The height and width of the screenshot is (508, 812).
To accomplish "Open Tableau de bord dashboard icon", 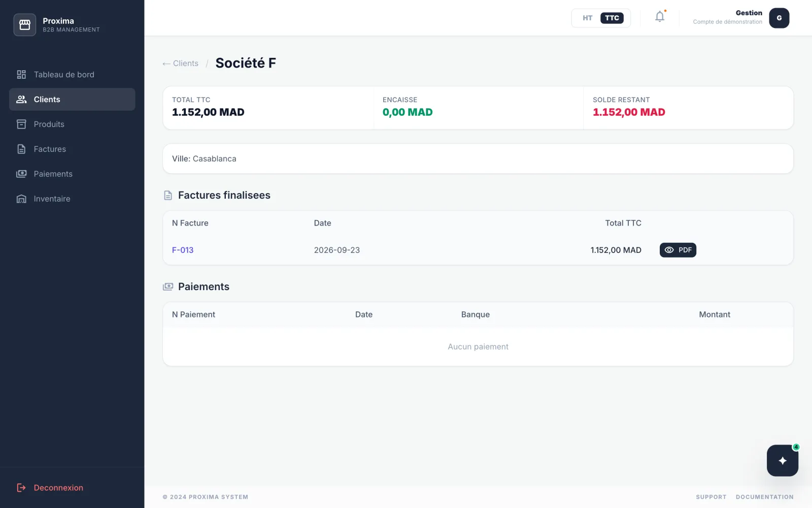I will 21,75.
